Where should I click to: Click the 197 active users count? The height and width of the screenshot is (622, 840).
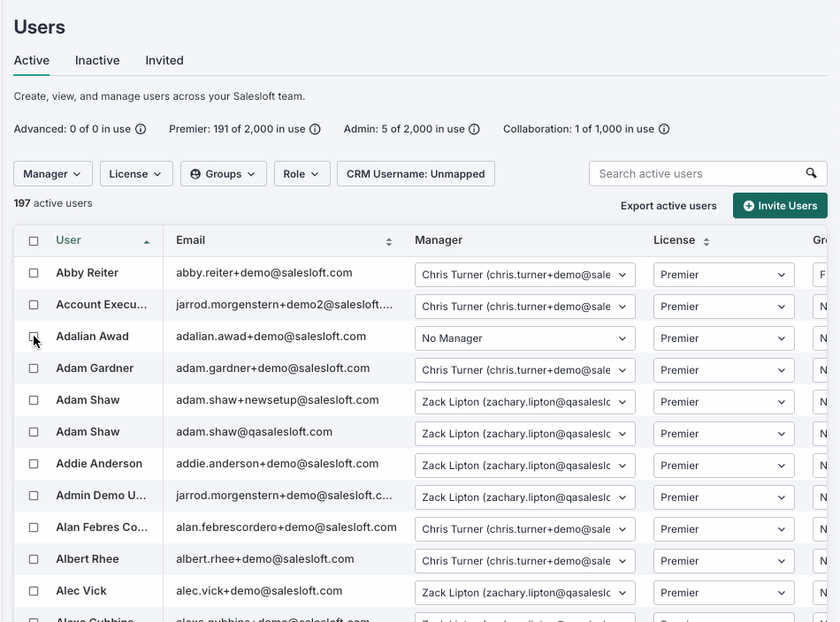click(x=53, y=203)
